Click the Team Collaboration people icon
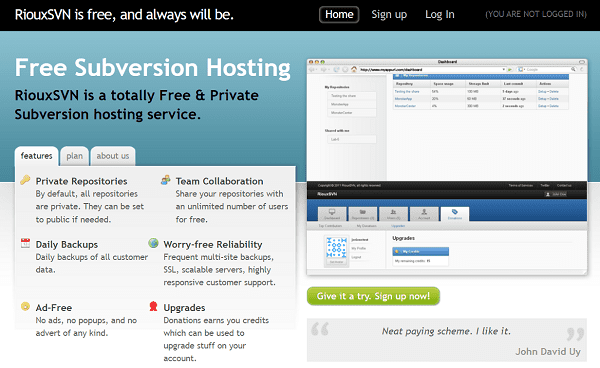Screen dimensions: 600x368 [165, 180]
